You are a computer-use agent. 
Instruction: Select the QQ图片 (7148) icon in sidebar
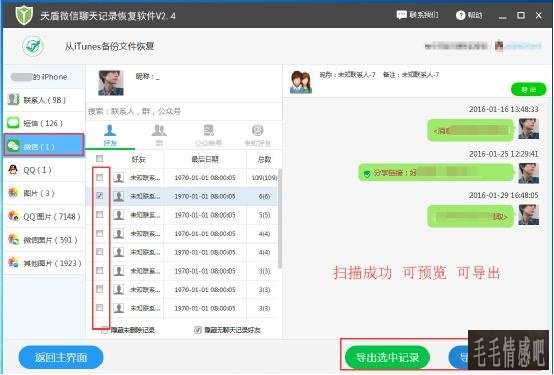pyautogui.click(x=13, y=216)
